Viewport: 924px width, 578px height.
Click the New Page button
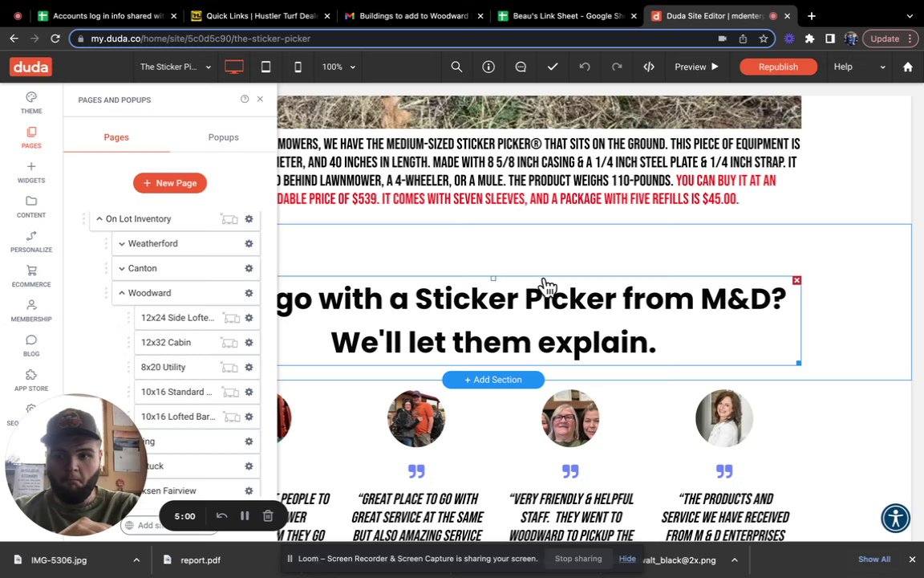click(170, 183)
